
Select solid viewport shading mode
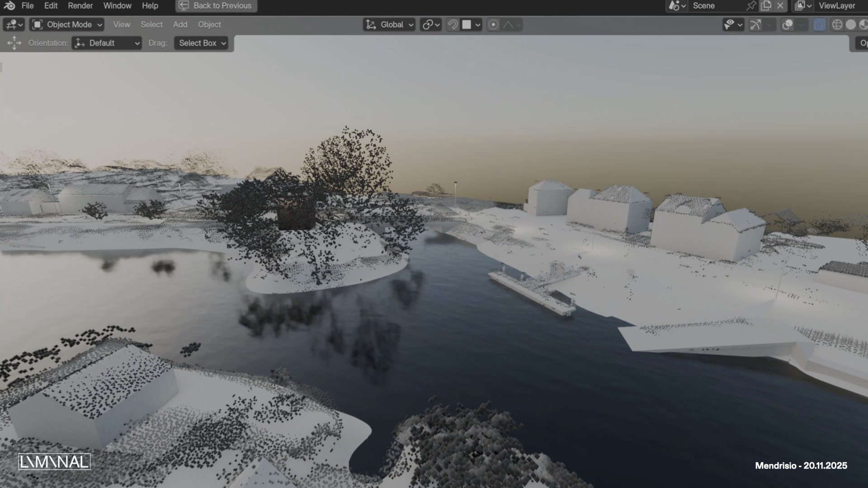[x=852, y=24]
